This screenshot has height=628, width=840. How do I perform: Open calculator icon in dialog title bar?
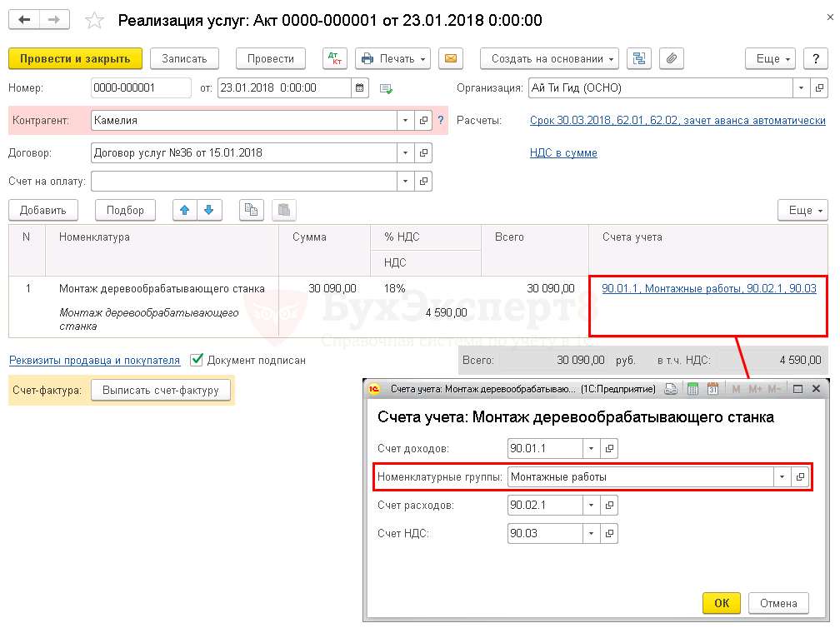coord(690,389)
